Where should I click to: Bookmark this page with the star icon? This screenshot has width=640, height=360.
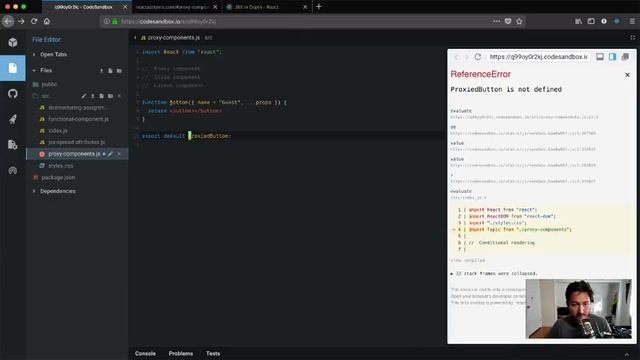click(x=519, y=21)
